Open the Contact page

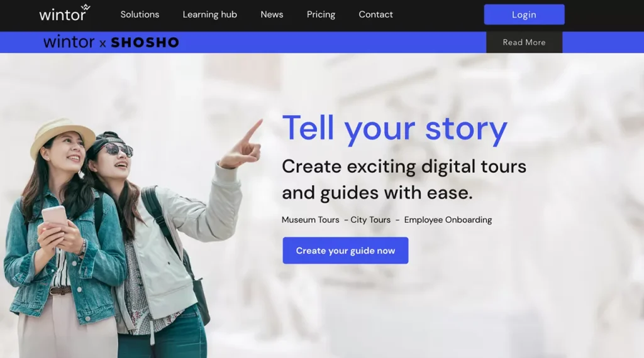376,14
